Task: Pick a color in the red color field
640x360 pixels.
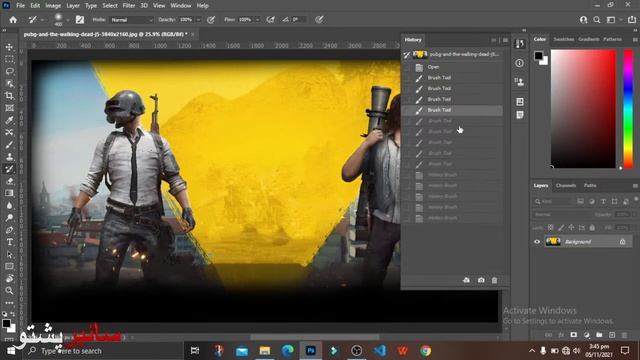Action: tap(583, 109)
